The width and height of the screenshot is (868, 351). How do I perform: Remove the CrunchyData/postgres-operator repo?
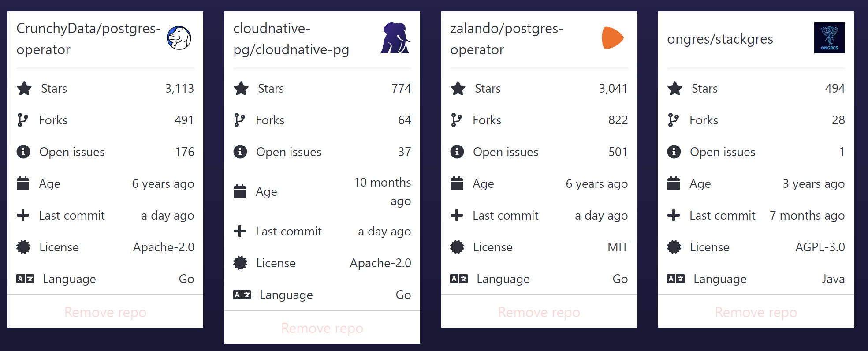pos(105,312)
